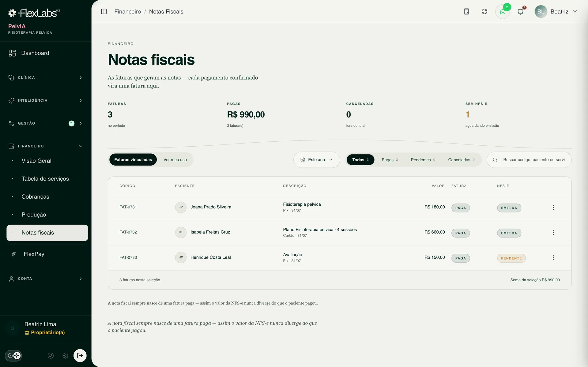Collapse the sidebar panel icon
Image resolution: width=588 pixels, height=367 pixels.
point(104,12)
